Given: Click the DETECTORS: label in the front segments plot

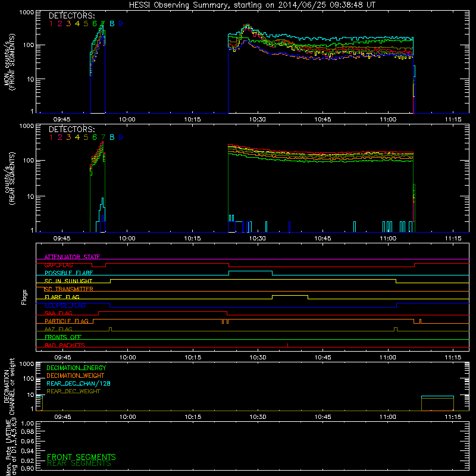Looking at the screenshot, I should pyautogui.click(x=71, y=15).
